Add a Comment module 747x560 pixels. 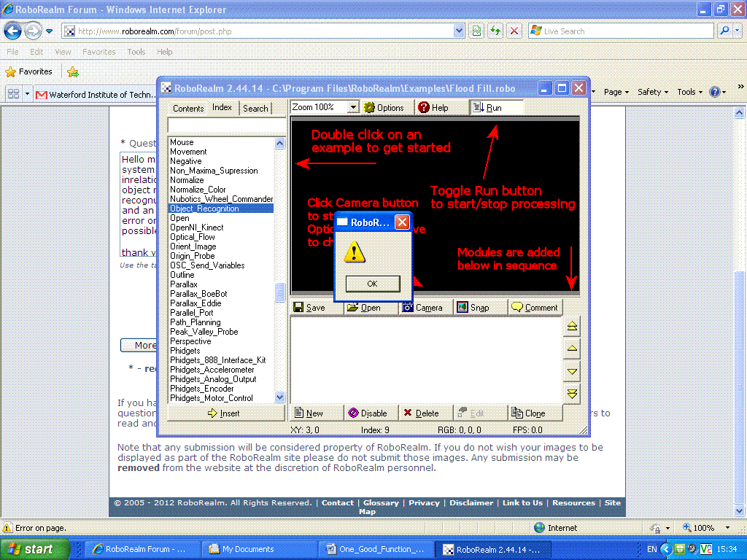point(535,308)
